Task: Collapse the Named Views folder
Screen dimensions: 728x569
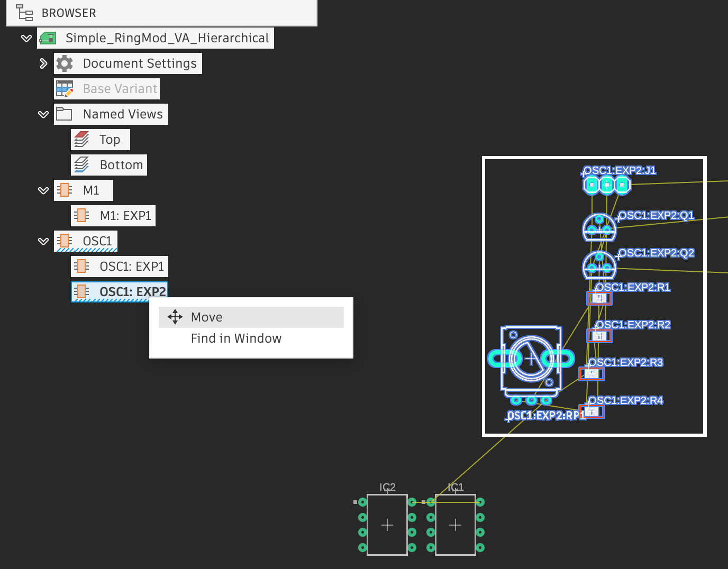Action: point(43,114)
